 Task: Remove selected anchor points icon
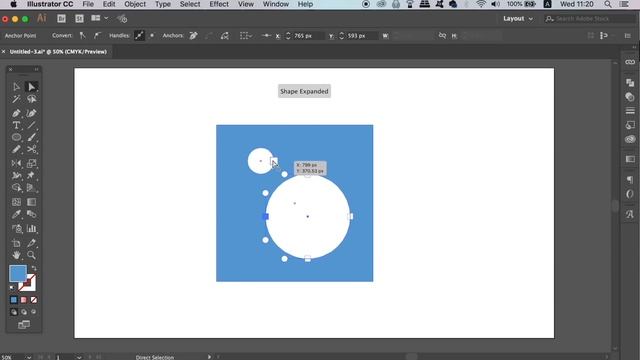pos(193,36)
